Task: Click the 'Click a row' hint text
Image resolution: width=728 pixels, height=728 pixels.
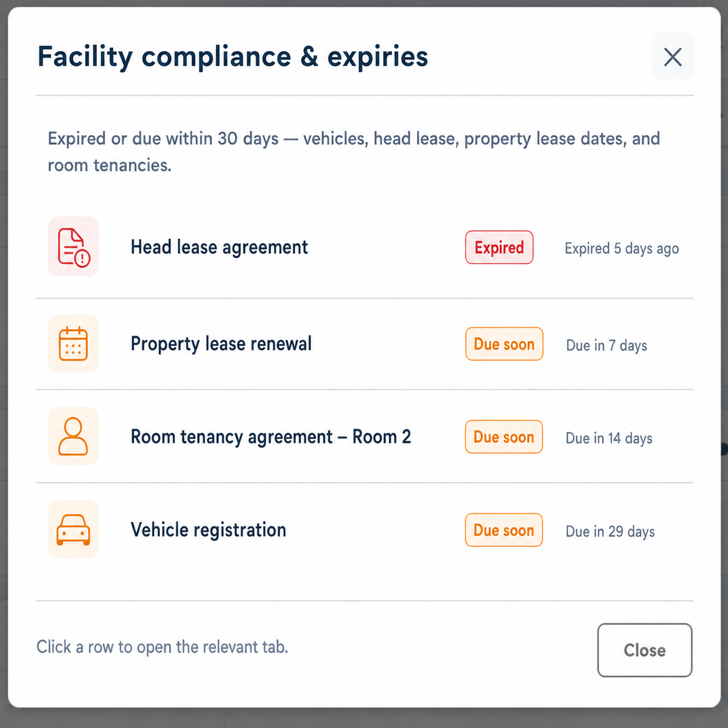Action: coord(163,647)
